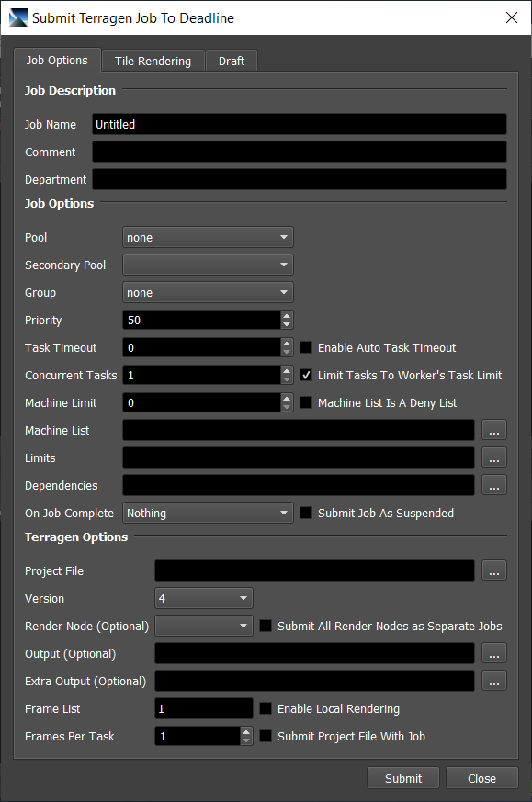Decrease Frames Per Task value
This screenshot has height=802, width=532.
246,741
